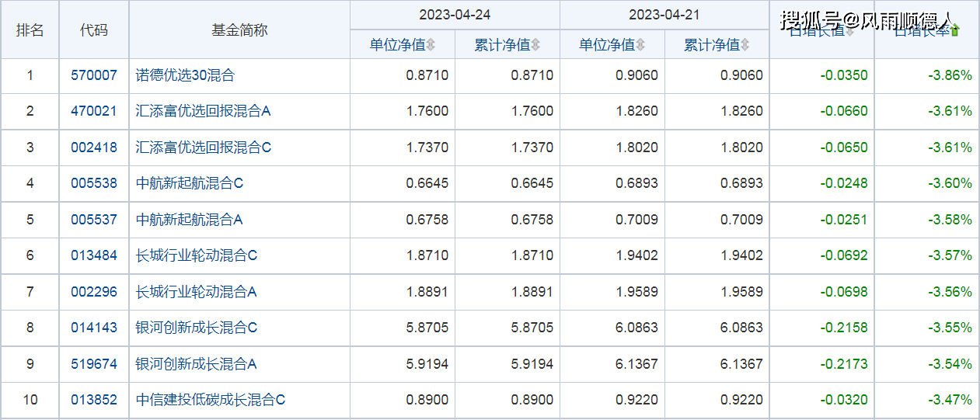The height and width of the screenshot is (420, 980).
Task: Open fund code 014143
Action: pos(94,328)
